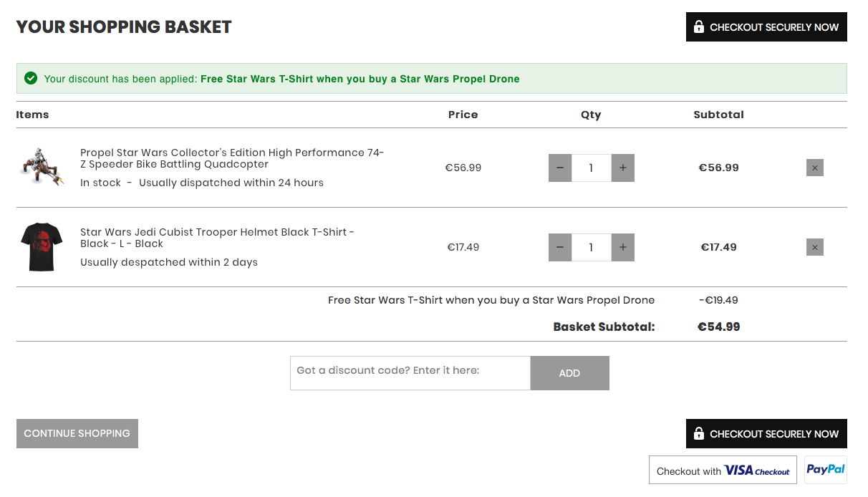This screenshot has width=868, height=497.
Task: Click the Basket Subtotal €54.99 value
Action: click(x=719, y=327)
